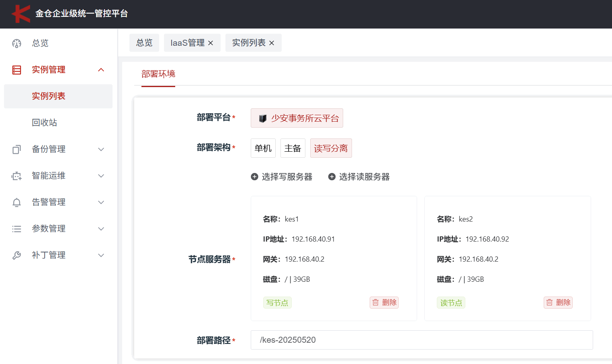Click the name kes1
The image size is (612, 364).
tap(292, 219)
